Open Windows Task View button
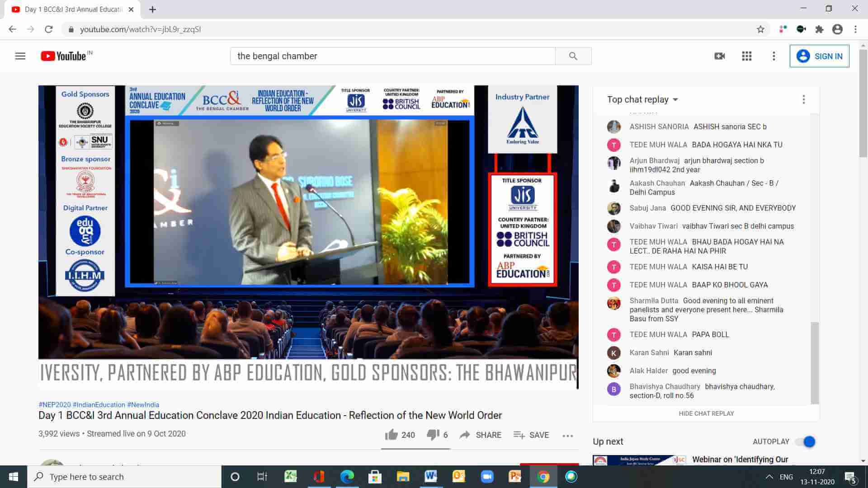Image resolution: width=868 pixels, height=488 pixels. pos(262,477)
